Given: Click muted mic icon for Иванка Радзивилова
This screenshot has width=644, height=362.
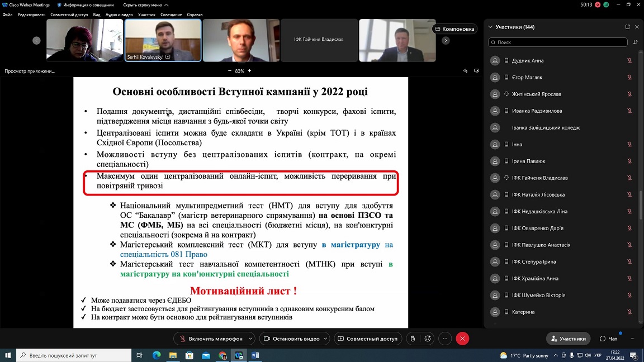Looking at the screenshot, I should 629,111.
